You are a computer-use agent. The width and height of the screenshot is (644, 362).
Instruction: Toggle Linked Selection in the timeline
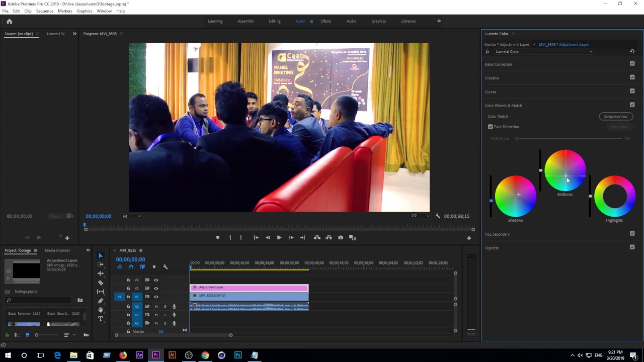(142, 267)
